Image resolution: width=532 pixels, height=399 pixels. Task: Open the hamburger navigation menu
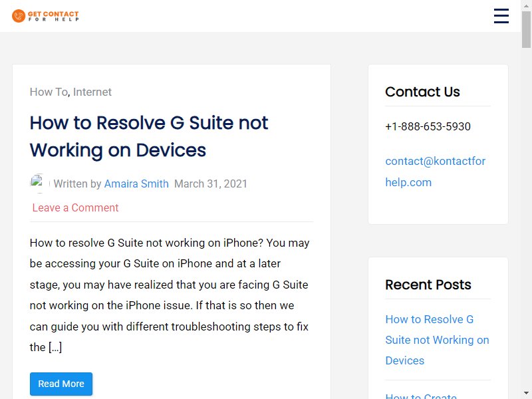[x=501, y=16]
